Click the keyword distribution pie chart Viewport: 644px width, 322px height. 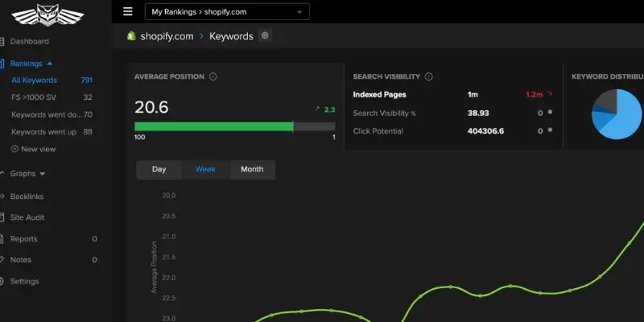click(617, 114)
